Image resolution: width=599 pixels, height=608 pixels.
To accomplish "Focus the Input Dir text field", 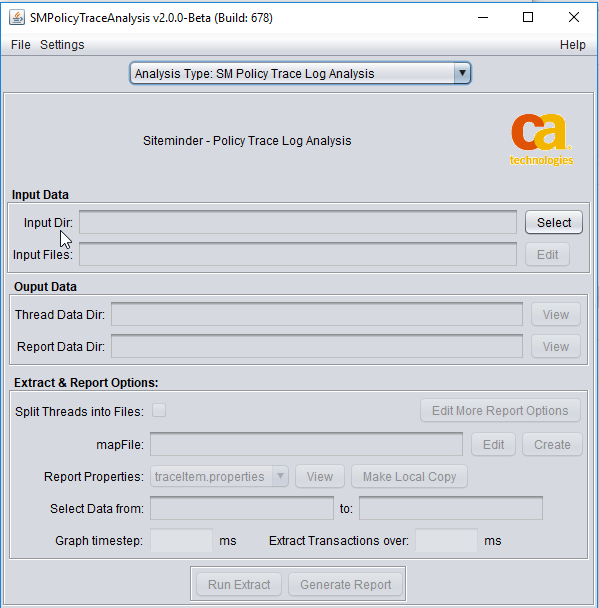I will [x=298, y=222].
